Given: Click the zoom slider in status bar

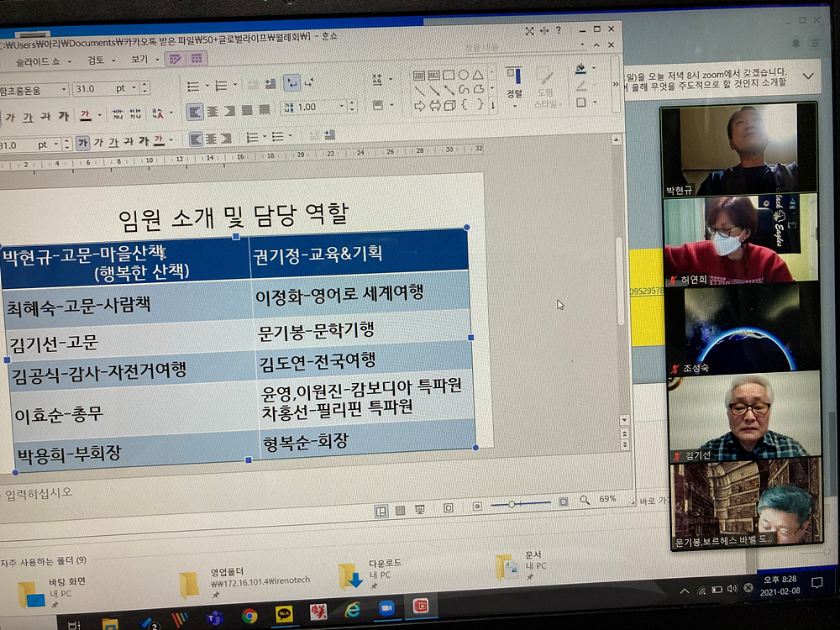Looking at the screenshot, I should (512, 503).
